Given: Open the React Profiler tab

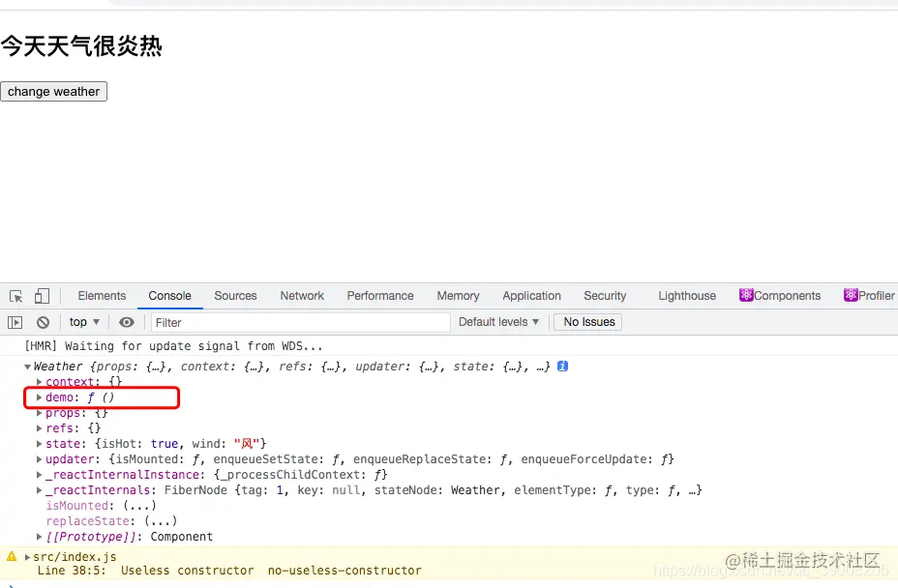Looking at the screenshot, I should tap(869, 296).
